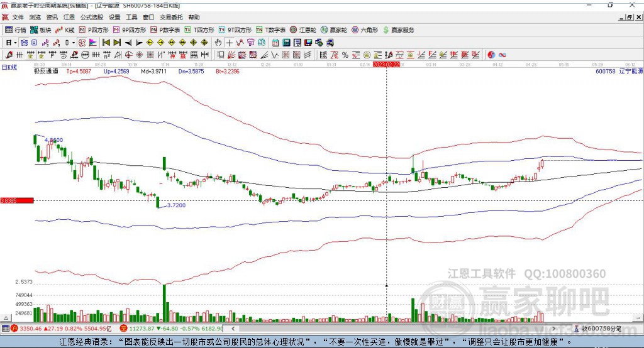Open the 帮助 menu
This screenshot has height=348, width=644.
pos(194,17)
